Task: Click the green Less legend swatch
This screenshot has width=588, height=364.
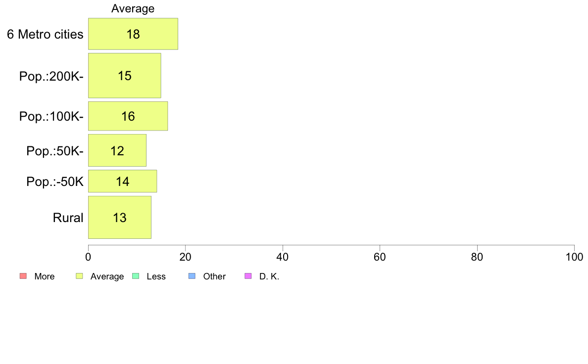Action: (136, 276)
